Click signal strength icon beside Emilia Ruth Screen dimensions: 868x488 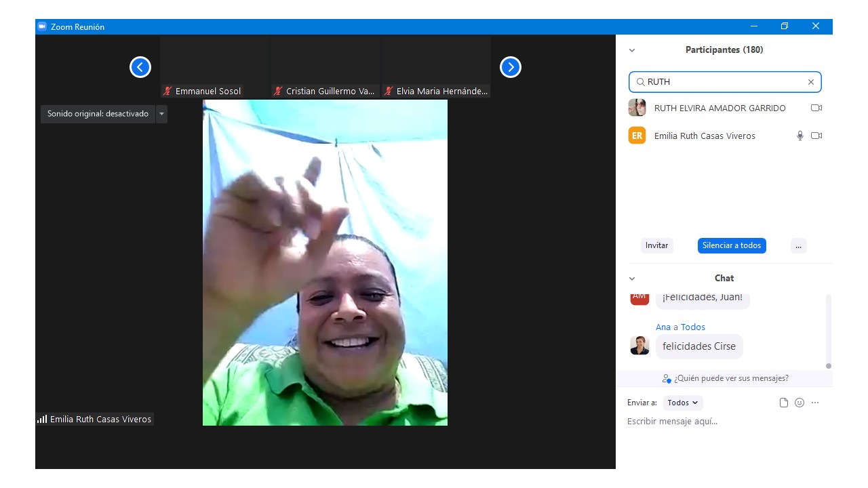(x=42, y=420)
